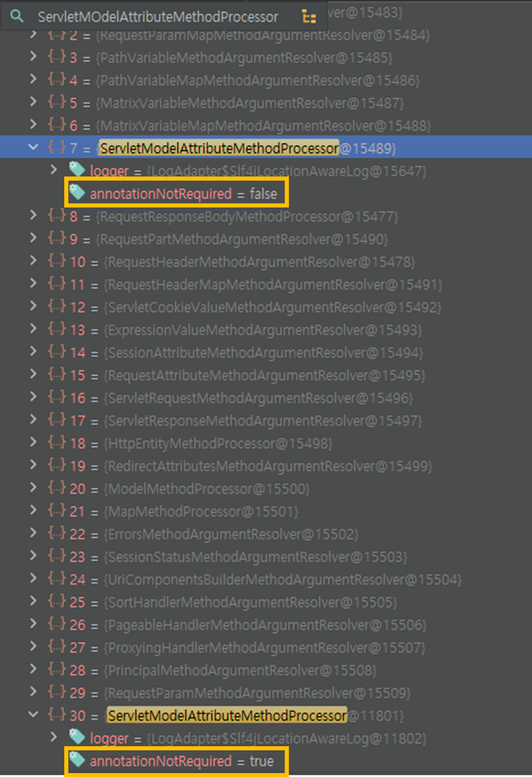532x777 pixels.
Task: Expand item 18 HttpEntityMethodProcessor
Action: pos(33,442)
